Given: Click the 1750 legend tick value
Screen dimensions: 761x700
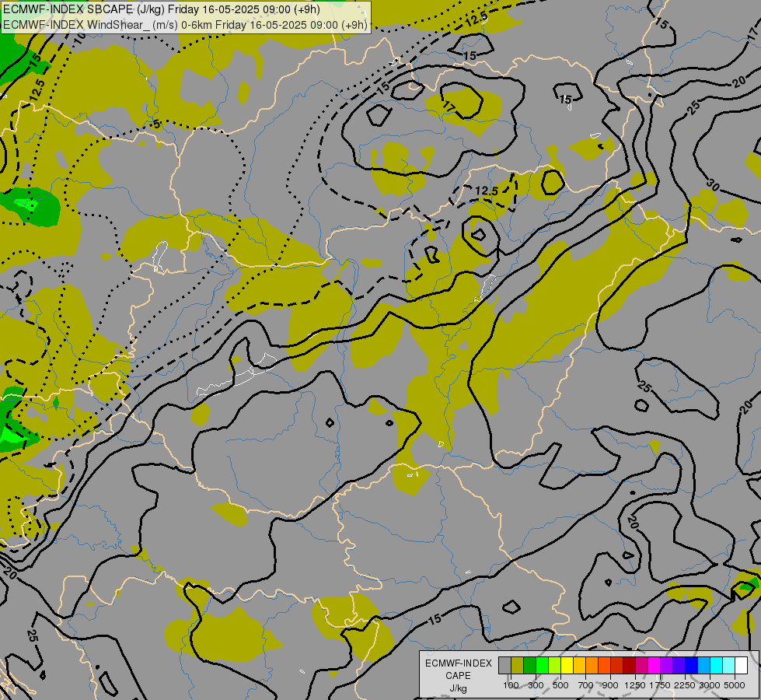Looking at the screenshot, I should (x=660, y=685).
